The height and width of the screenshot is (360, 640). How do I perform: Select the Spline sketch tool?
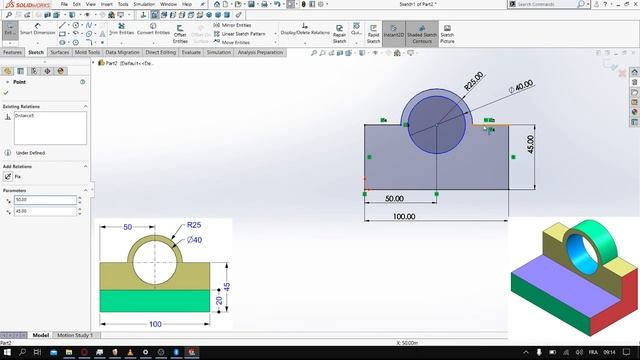[x=89, y=25]
